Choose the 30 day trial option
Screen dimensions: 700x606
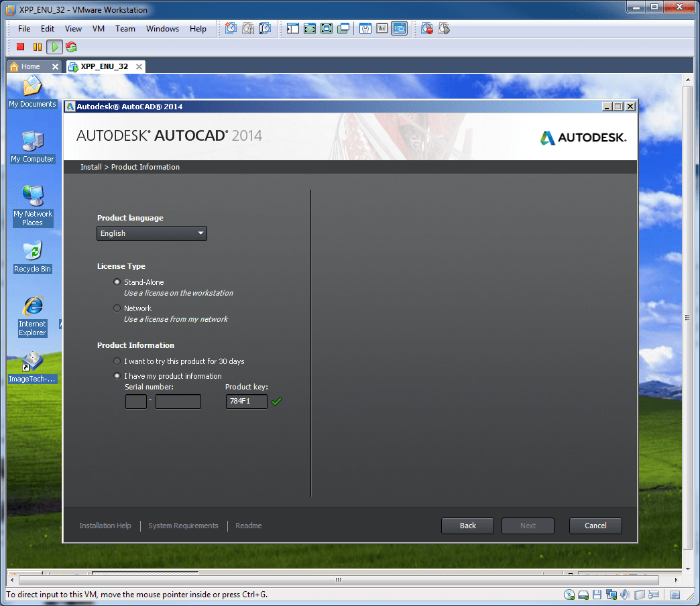[117, 361]
